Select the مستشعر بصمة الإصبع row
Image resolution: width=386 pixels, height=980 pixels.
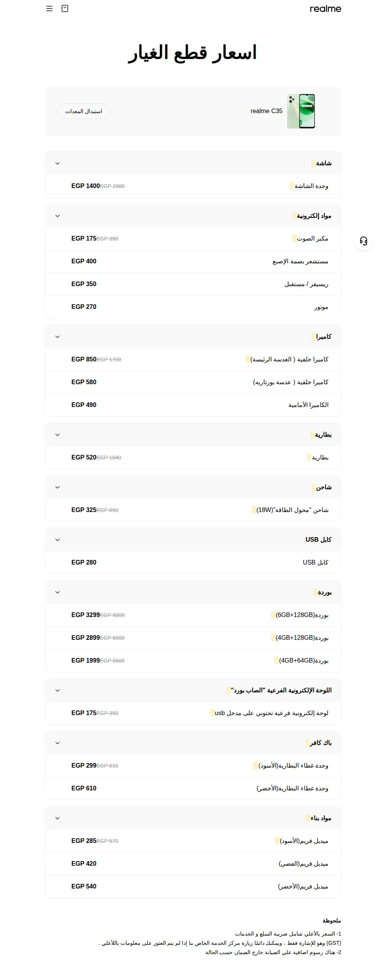click(193, 261)
